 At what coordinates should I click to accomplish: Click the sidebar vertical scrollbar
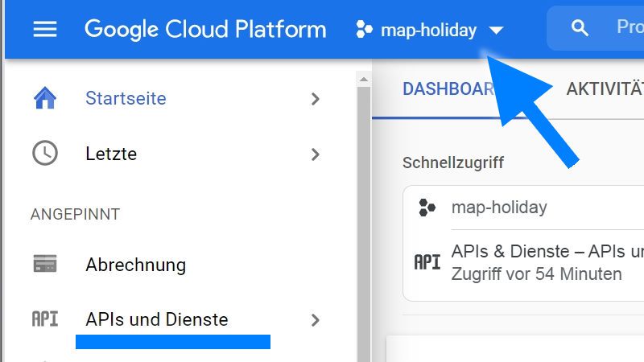(x=363, y=217)
